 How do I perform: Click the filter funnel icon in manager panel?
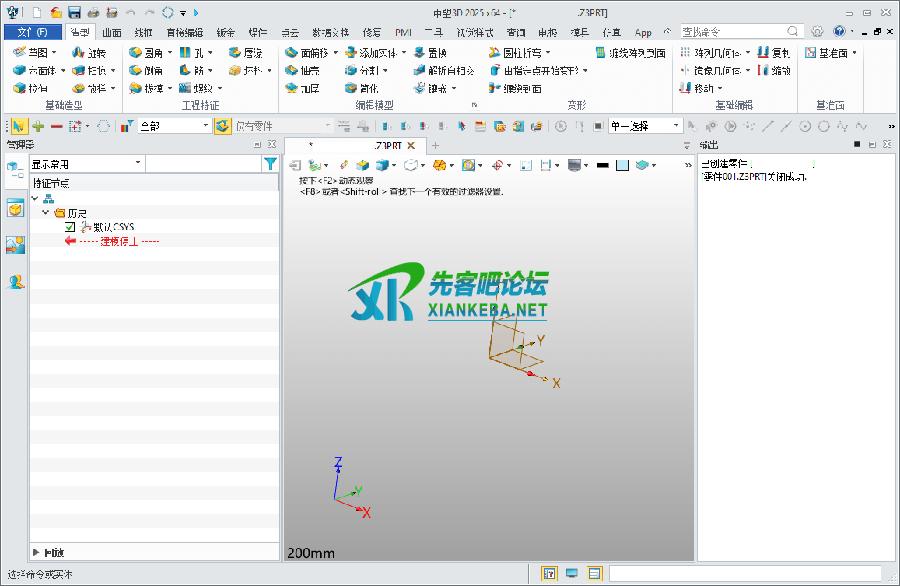[x=270, y=164]
